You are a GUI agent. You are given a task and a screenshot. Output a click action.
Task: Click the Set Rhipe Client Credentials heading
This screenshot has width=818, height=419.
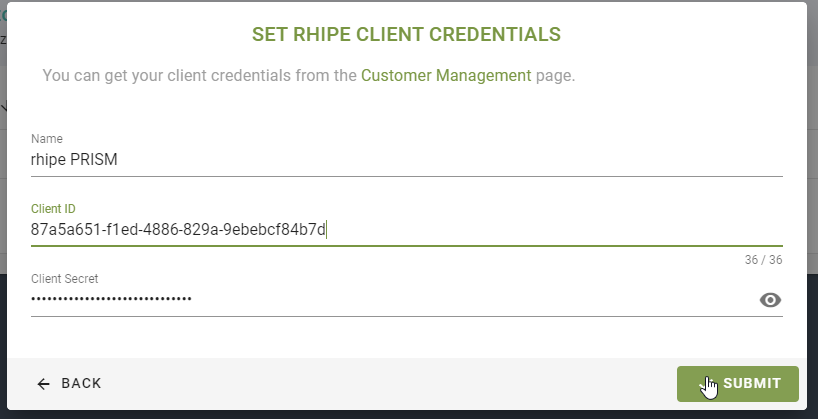(406, 35)
